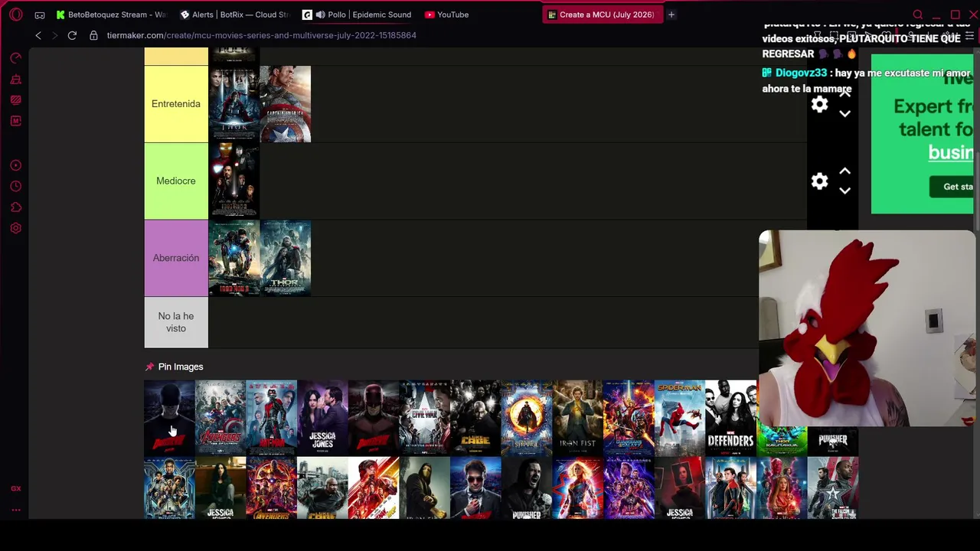
Task: Select Iron Man 3 poster in Aberración
Action: [234, 258]
